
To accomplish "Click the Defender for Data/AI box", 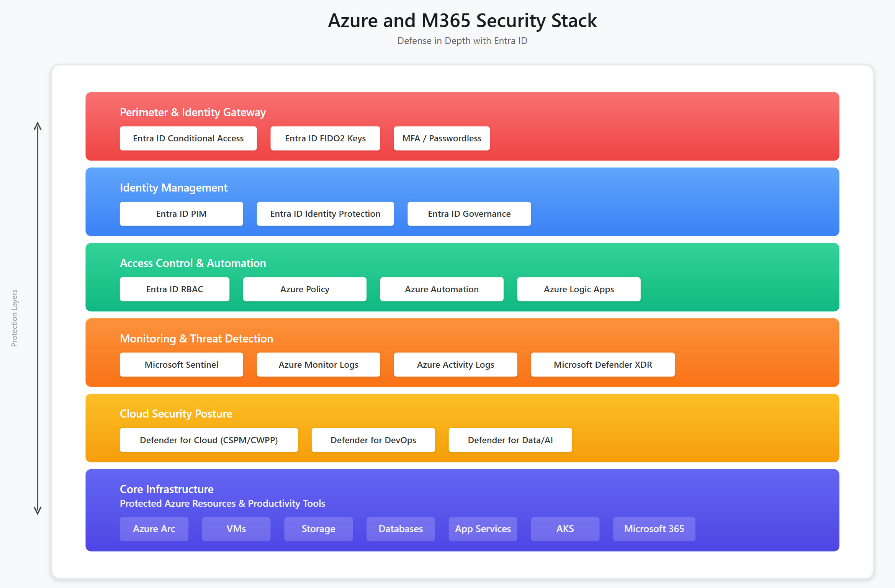I will pos(510,440).
